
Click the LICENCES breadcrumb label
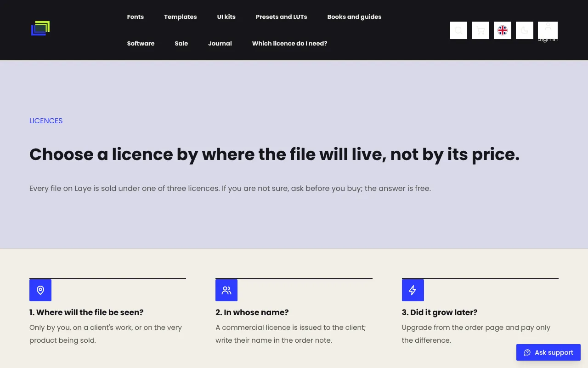[46, 121]
